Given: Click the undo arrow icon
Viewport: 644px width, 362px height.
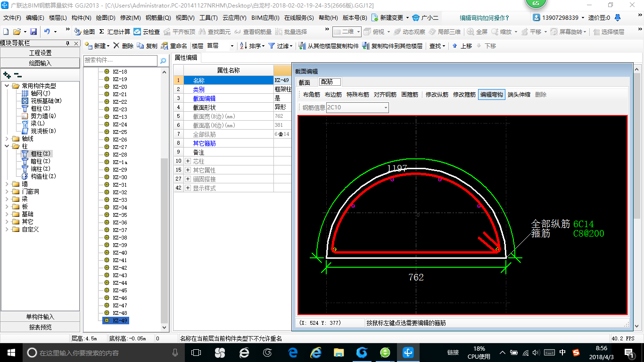Looking at the screenshot, I should coord(47,32).
